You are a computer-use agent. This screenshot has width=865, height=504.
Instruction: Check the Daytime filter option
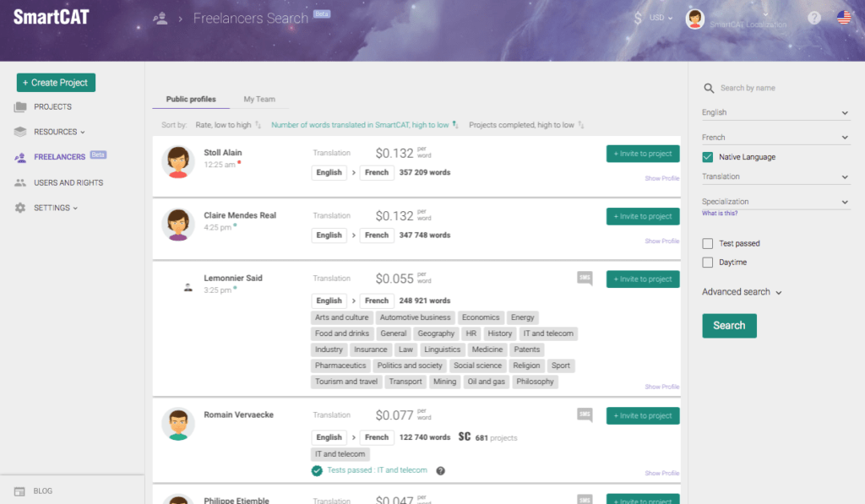click(707, 262)
